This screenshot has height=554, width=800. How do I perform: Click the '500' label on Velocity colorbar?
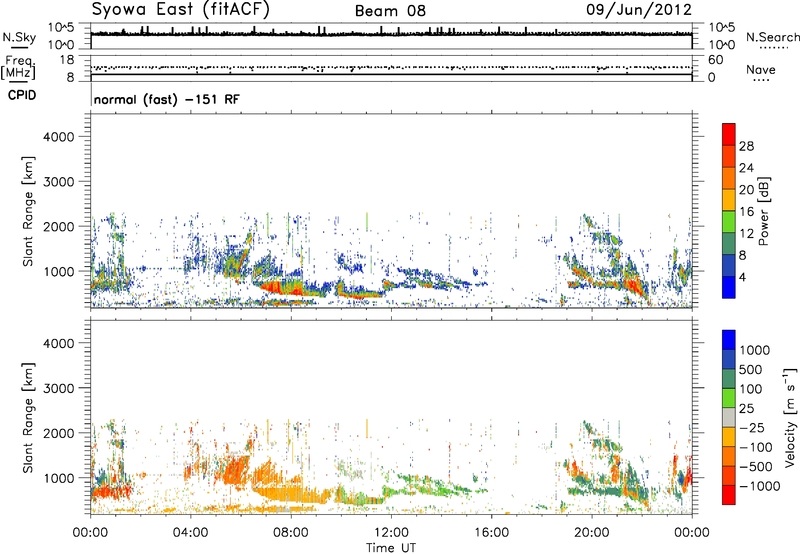750,369
